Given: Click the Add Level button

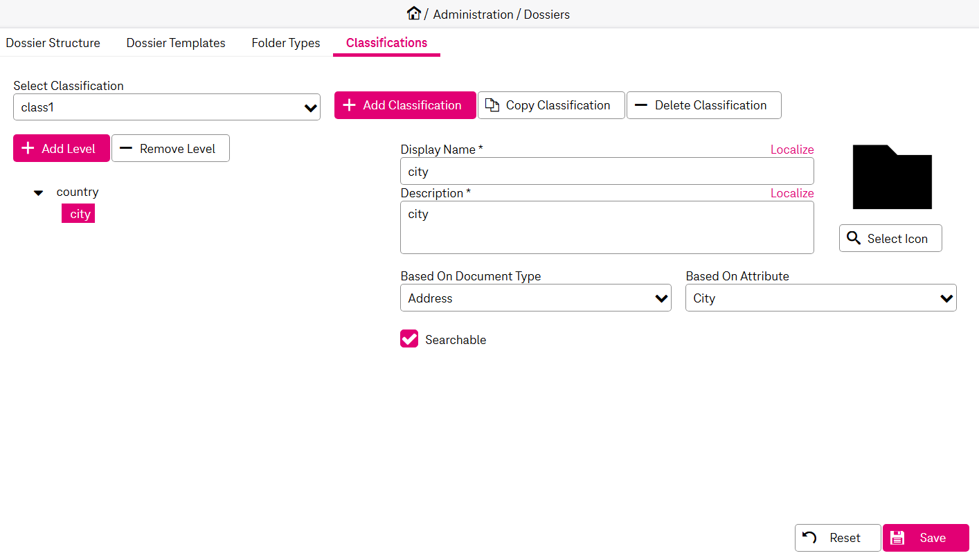Looking at the screenshot, I should click(x=62, y=149).
